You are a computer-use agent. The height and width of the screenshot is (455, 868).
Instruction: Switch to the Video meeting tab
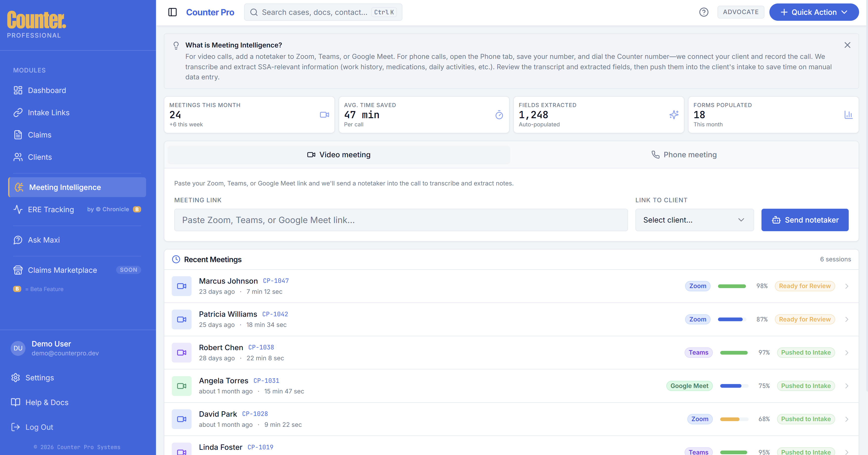339,155
